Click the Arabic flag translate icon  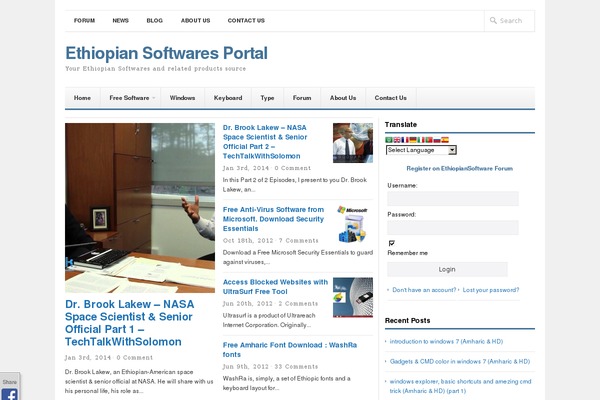click(x=389, y=140)
